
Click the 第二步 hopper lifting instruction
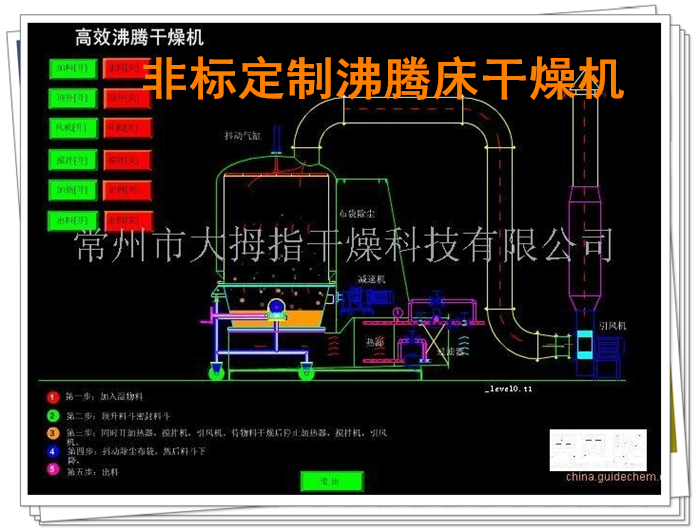pos(118,416)
